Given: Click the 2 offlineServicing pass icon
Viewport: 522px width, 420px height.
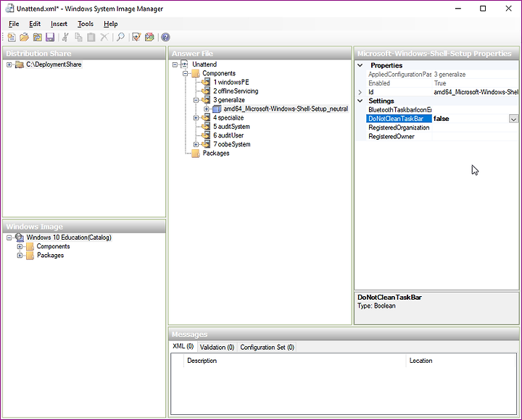Looking at the screenshot, I should [207, 91].
